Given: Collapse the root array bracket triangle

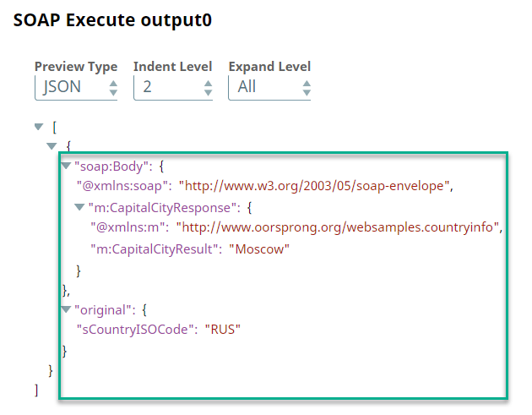Looking at the screenshot, I should (x=38, y=127).
